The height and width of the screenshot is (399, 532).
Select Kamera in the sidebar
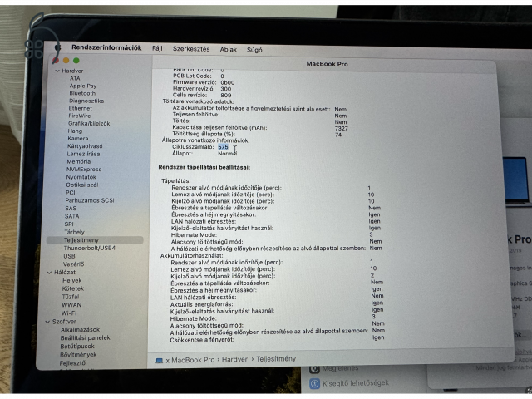point(78,139)
